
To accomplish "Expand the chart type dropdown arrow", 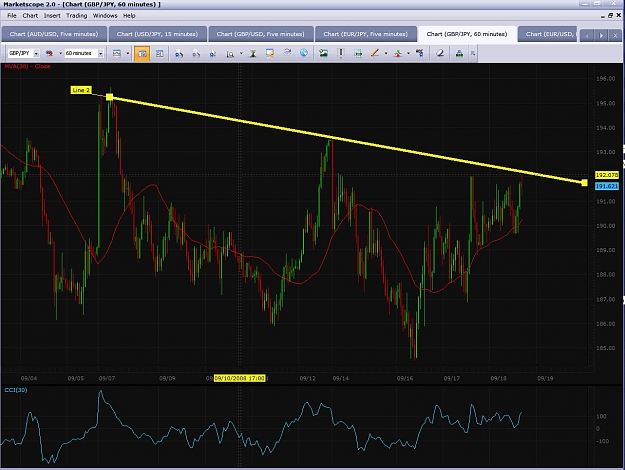I will [x=128, y=53].
